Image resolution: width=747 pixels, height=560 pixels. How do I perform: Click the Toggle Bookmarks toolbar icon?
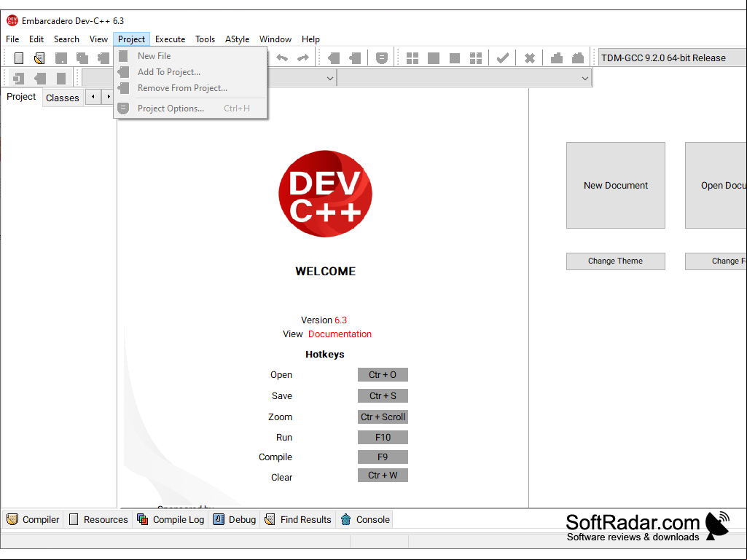(40, 78)
